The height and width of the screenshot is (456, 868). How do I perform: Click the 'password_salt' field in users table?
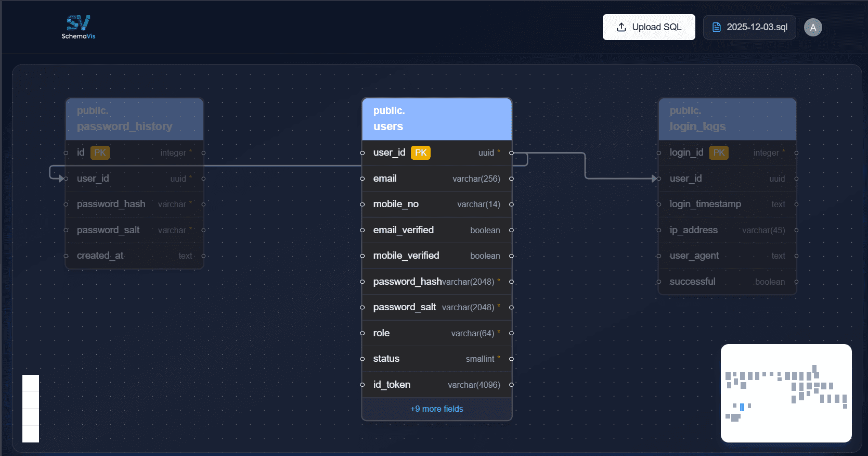(x=437, y=307)
